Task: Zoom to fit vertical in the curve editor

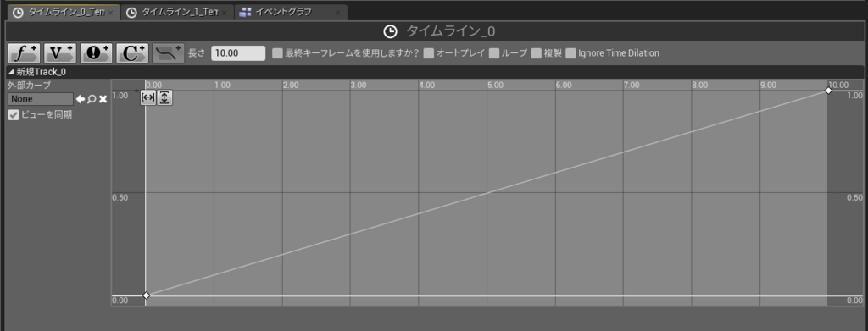Action: 165,98
